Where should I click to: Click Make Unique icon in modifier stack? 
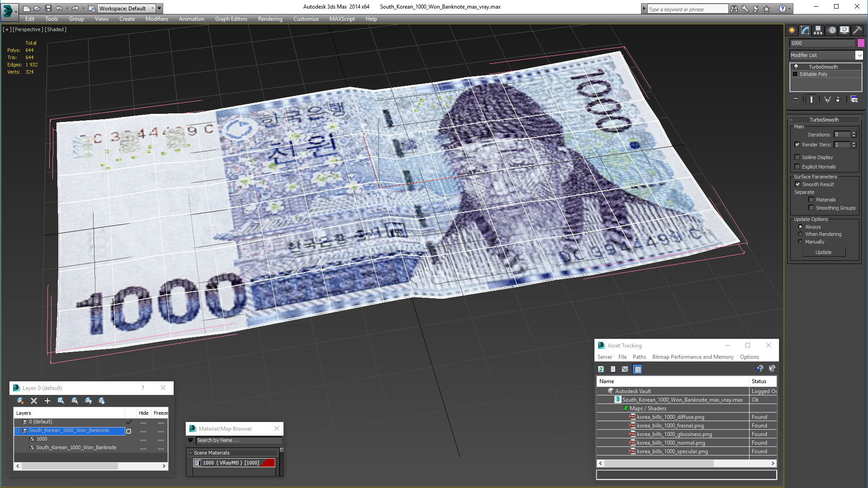tap(827, 99)
